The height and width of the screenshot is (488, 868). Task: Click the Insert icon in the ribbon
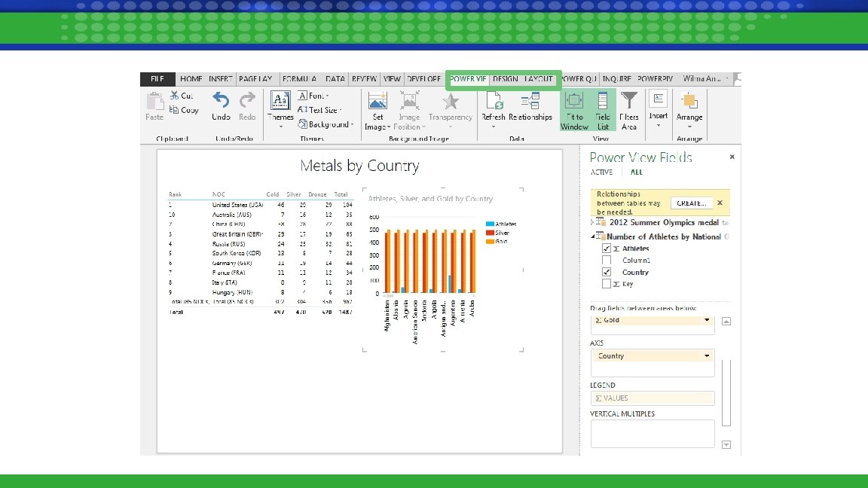(659, 99)
